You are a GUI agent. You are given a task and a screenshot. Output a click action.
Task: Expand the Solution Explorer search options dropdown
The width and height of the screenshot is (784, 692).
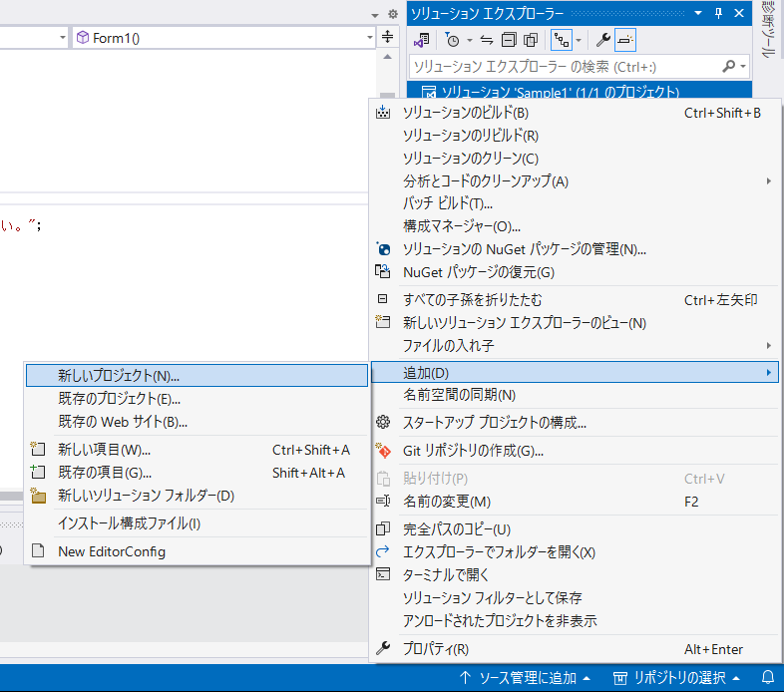coord(743,66)
